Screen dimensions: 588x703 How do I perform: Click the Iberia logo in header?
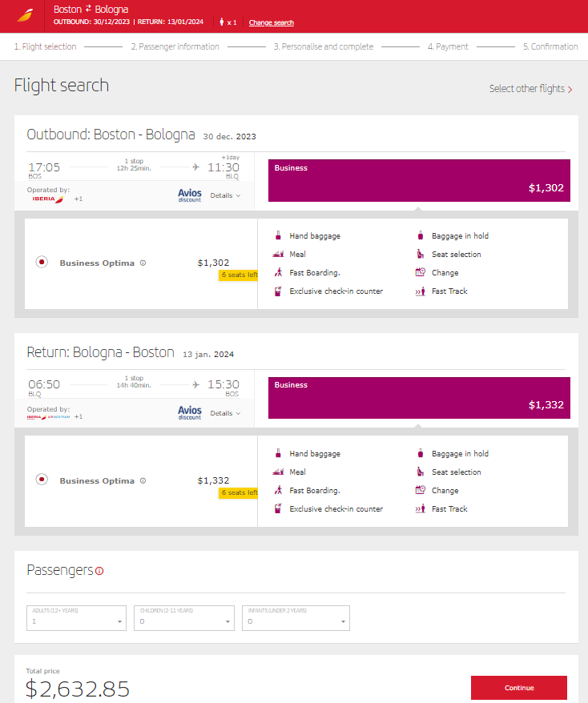pyautogui.click(x=25, y=16)
